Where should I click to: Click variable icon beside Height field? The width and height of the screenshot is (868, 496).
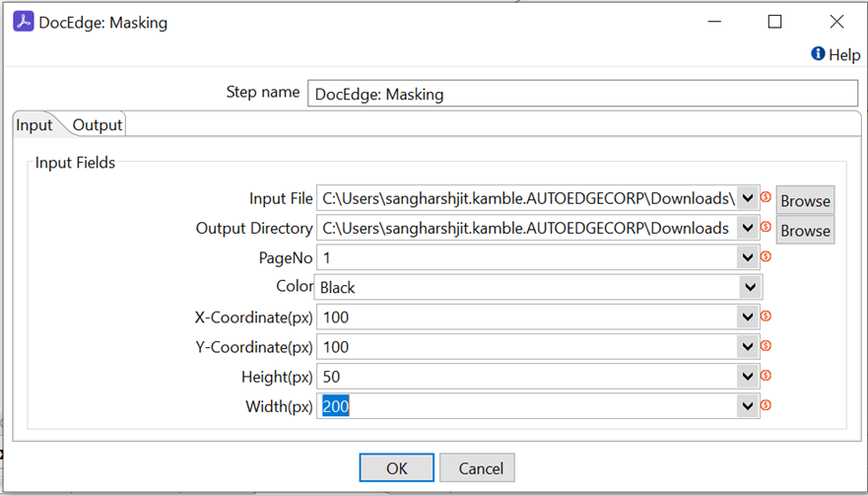pos(766,376)
